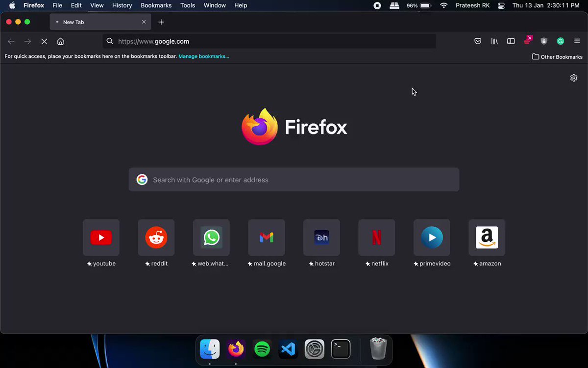Open the Bookmarks menu
This screenshot has height=368, width=588.
point(156,5)
